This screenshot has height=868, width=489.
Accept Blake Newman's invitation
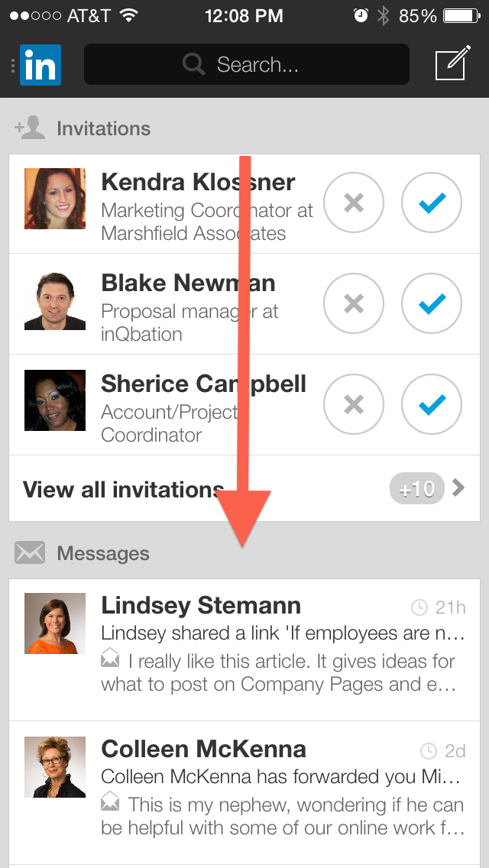click(x=432, y=304)
